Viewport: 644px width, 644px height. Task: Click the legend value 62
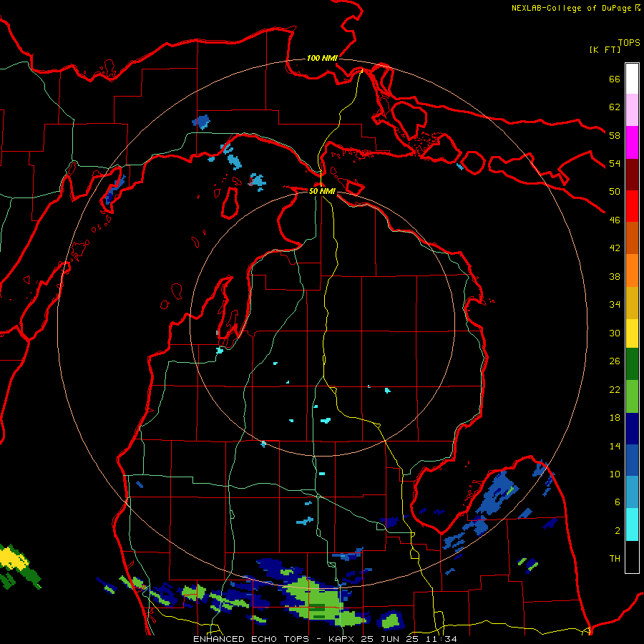tap(615, 107)
